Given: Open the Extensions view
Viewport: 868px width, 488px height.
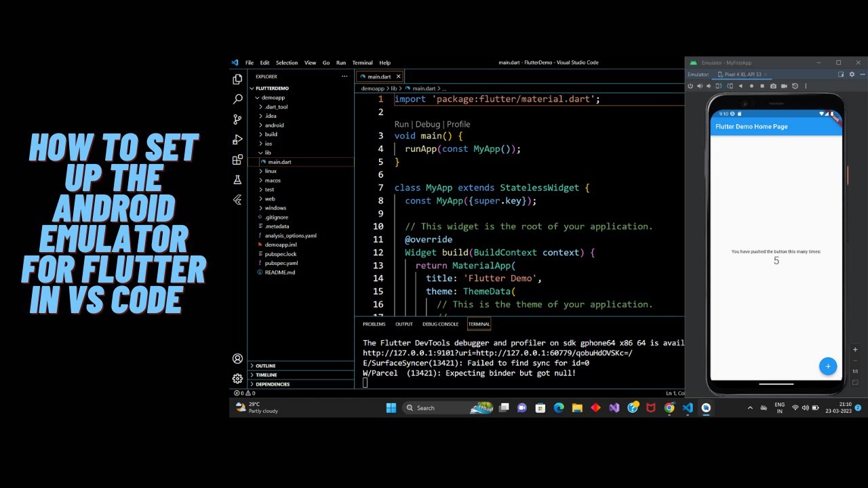Looking at the screenshot, I should [x=237, y=160].
